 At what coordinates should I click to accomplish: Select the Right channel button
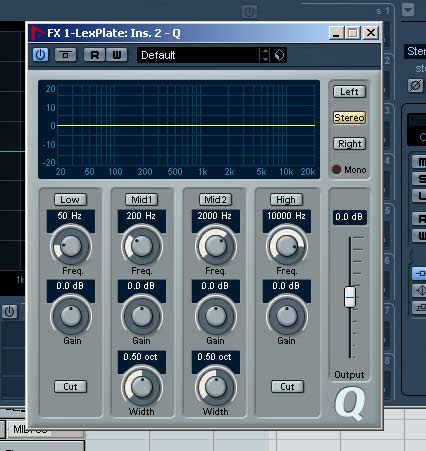[349, 144]
